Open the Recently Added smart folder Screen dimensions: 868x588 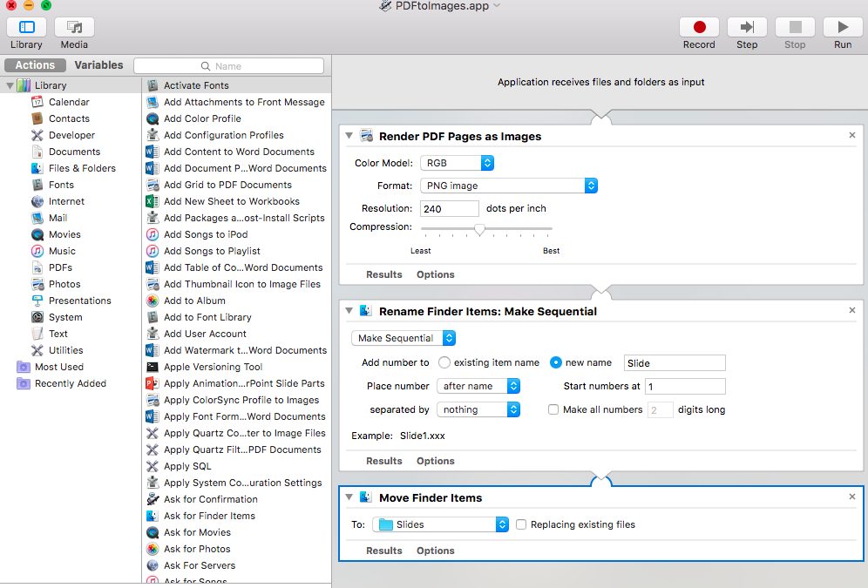tap(71, 384)
